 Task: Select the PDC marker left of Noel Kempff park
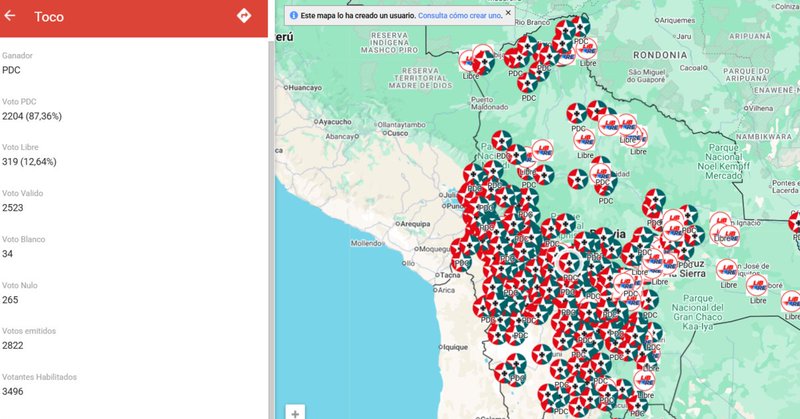655,199
